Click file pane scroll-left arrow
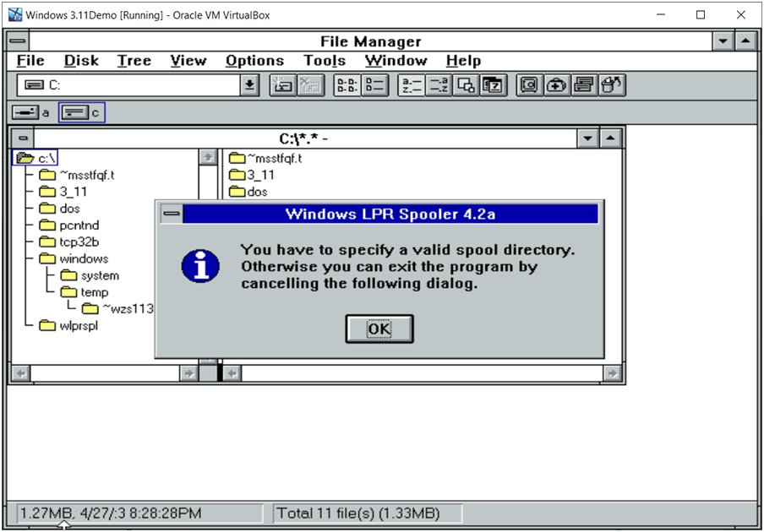Image resolution: width=764 pixels, height=532 pixels. 232,373
